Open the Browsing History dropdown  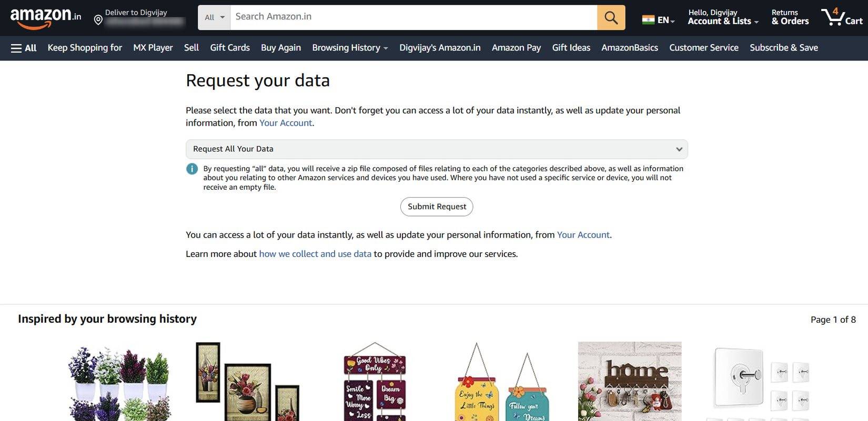(349, 48)
